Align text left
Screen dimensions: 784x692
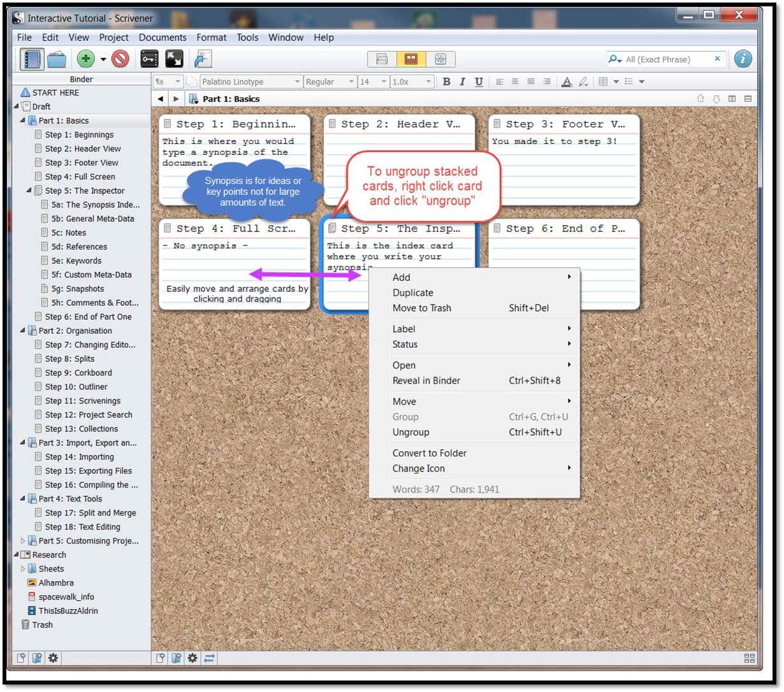(x=500, y=82)
